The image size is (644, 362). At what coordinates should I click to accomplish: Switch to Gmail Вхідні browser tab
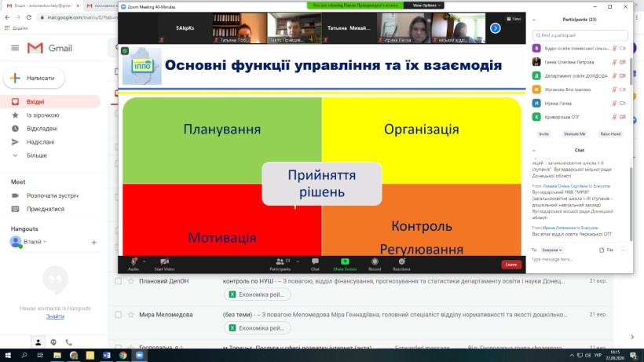click(x=42, y=5)
